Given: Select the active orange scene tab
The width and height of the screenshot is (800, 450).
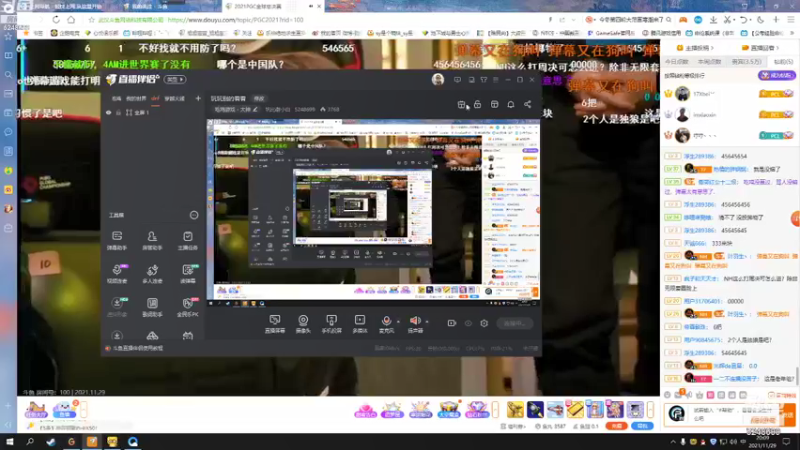Looking at the screenshot, I should pos(155,98).
